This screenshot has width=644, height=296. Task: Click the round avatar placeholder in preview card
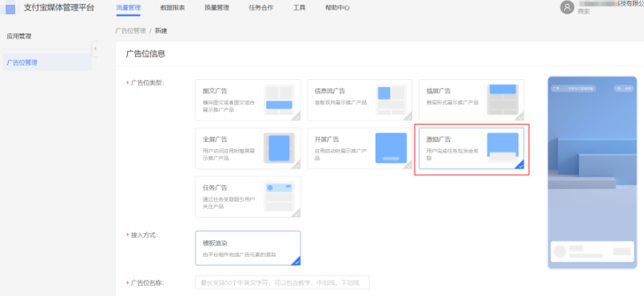click(x=560, y=251)
